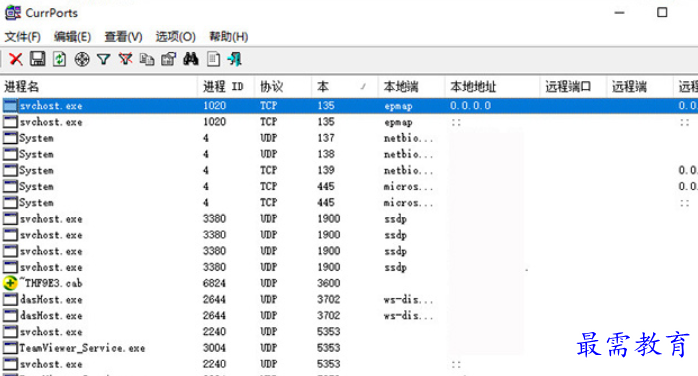The image size is (698, 376).
Task: Click port 3600 cell
Action: click(329, 283)
